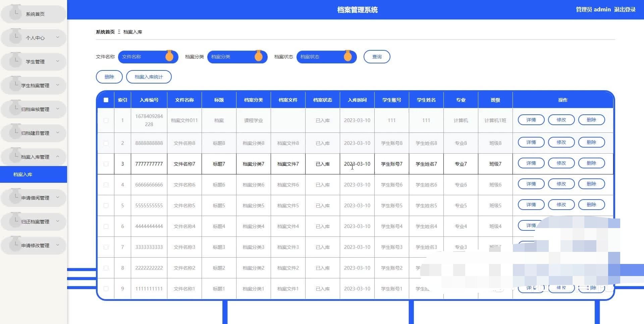Click the 学生姓名7 cell
The width and height of the screenshot is (644, 324).
point(426,164)
